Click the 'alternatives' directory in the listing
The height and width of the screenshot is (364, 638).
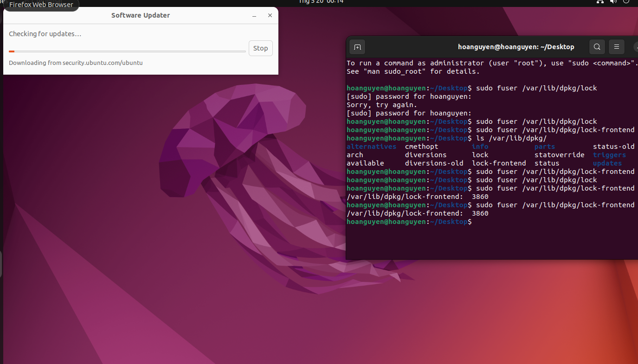point(371,147)
